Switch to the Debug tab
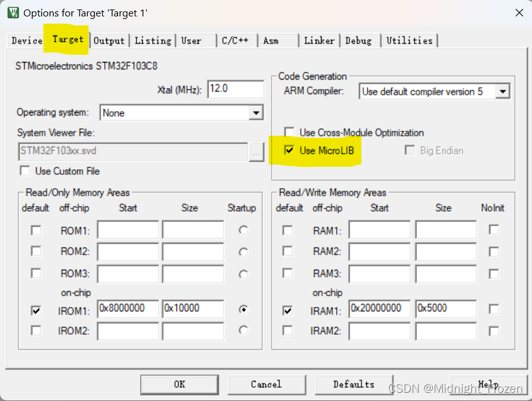 tap(361, 40)
